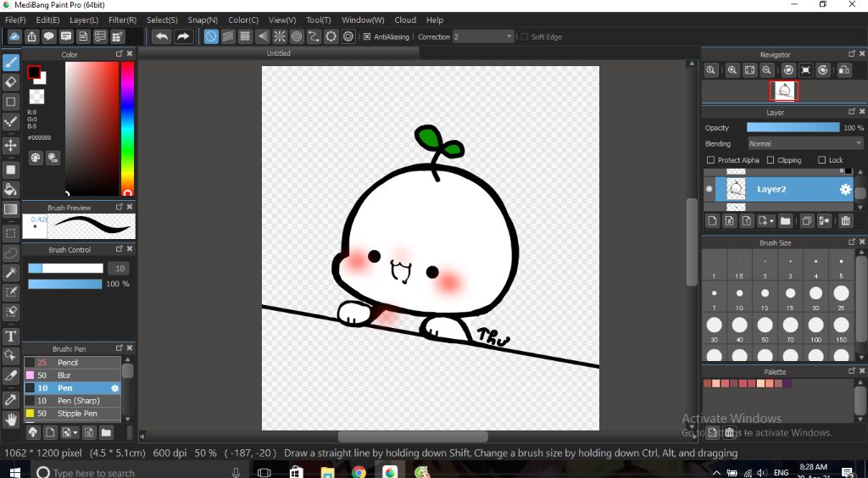Pick brush size 20 in Brush Size panel
This screenshot has width=868, height=478.
[x=815, y=297]
